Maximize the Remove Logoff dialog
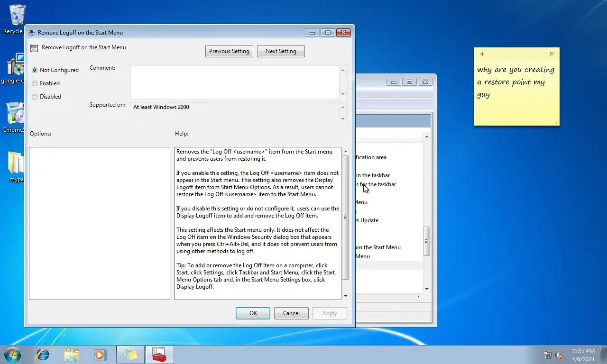This screenshot has width=607, height=364. pyautogui.click(x=327, y=33)
